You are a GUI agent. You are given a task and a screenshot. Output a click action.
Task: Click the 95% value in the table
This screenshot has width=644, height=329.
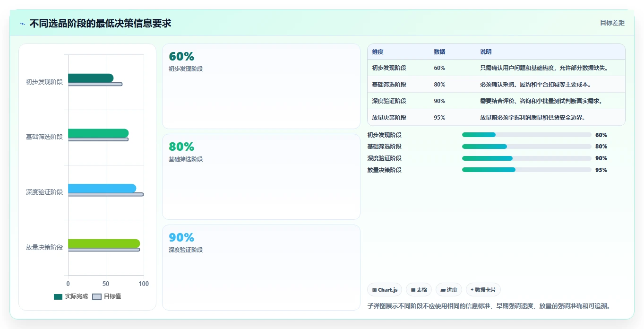pos(439,118)
